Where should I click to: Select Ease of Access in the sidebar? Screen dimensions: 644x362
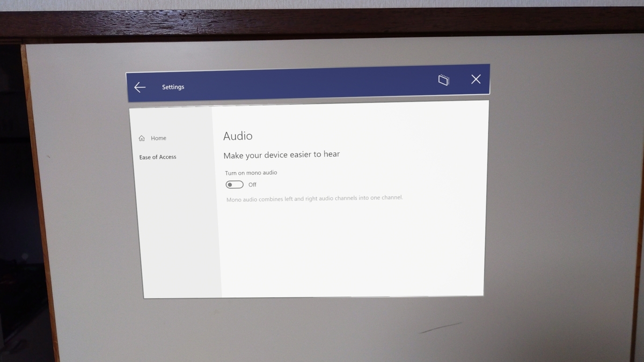(x=158, y=157)
